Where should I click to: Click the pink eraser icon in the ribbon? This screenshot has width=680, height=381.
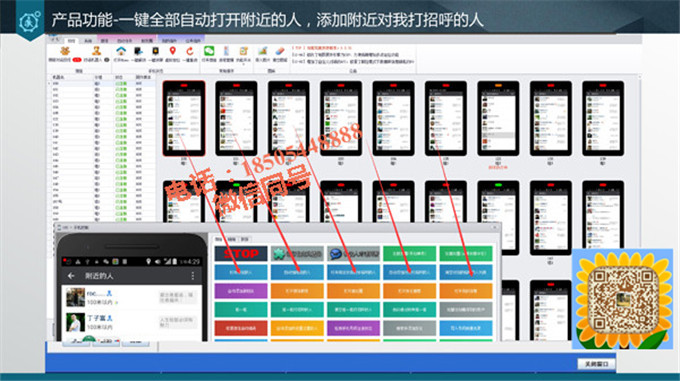pyautogui.click(x=280, y=52)
